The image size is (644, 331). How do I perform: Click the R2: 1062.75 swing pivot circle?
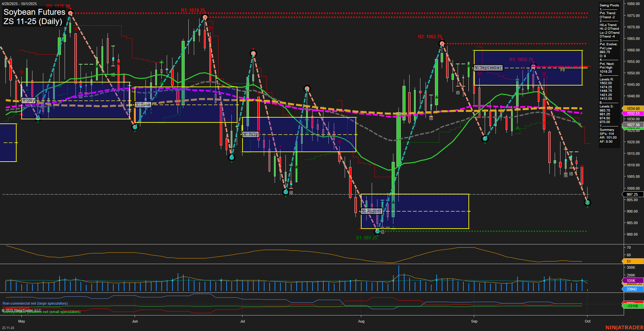click(442, 43)
